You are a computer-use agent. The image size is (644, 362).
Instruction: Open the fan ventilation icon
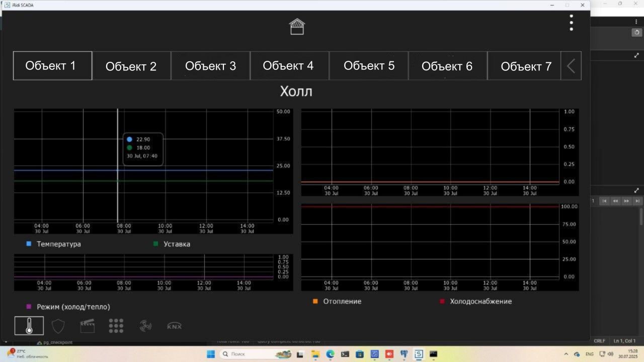click(145, 326)
